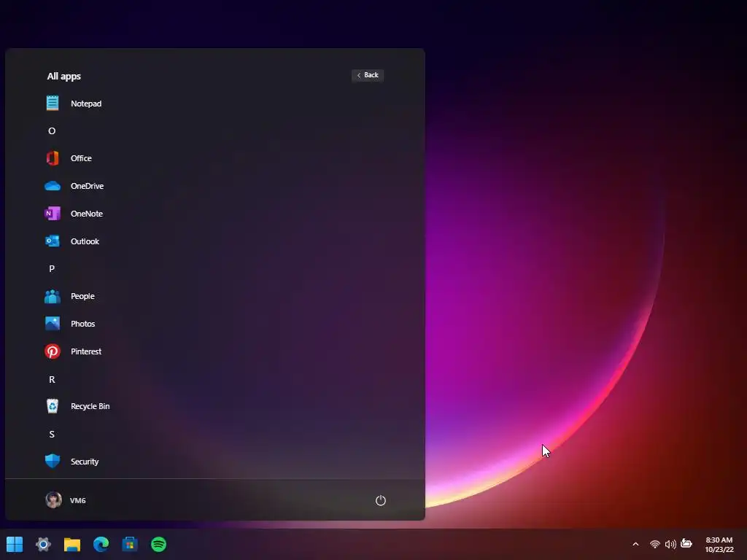Open Settings from the taskbar
747x560 pixels.
(x=43, y=544)
